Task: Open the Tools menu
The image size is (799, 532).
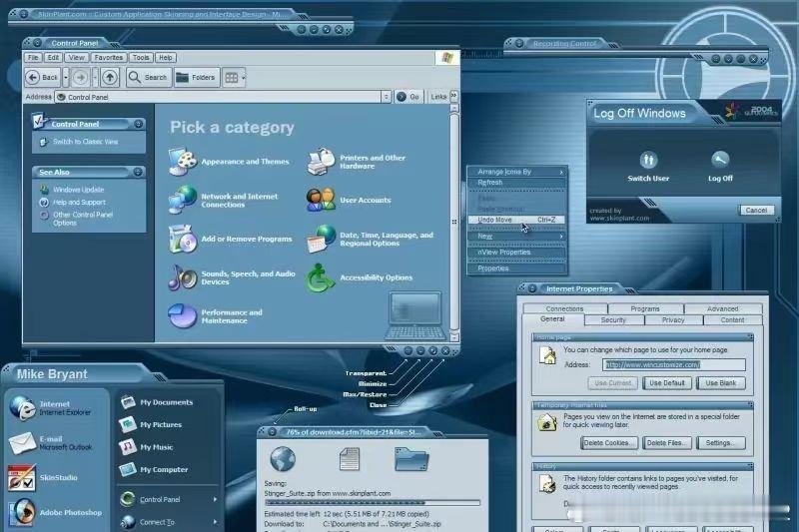Action: (x=141, y=58)
